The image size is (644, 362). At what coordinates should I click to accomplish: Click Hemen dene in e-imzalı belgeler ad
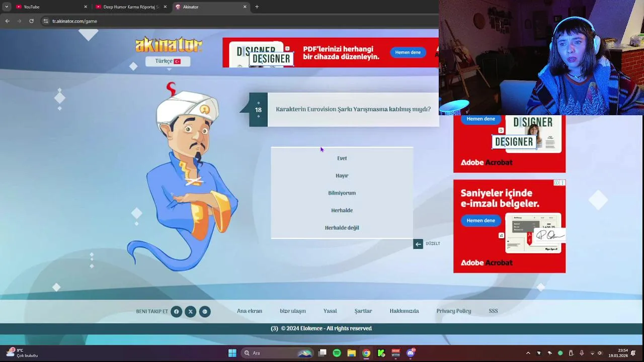coord(480,221)
